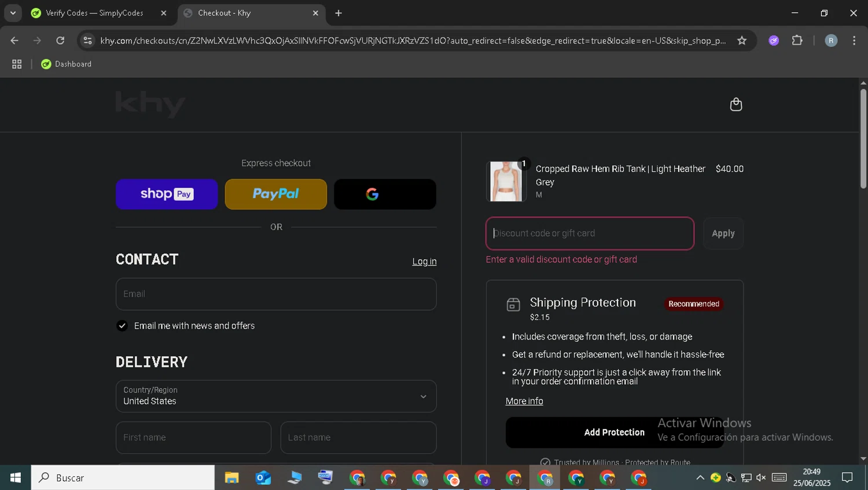Click the $2.15 Shipping Protection price
The image size is (868, 490).
tap(540, 318)
